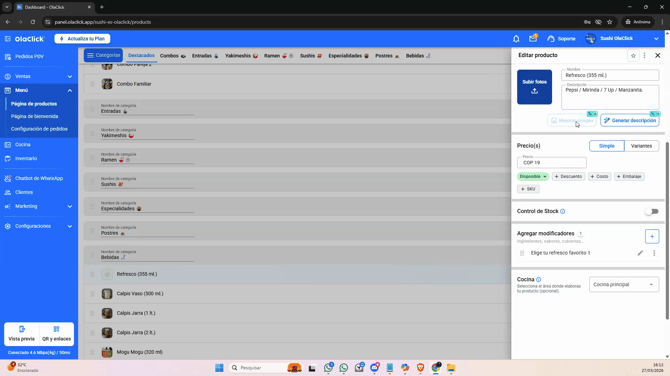Open Mogu Mogu (320 ml) product thumbnail
Screen dimensions: 670x376
(x=107, y=352)
